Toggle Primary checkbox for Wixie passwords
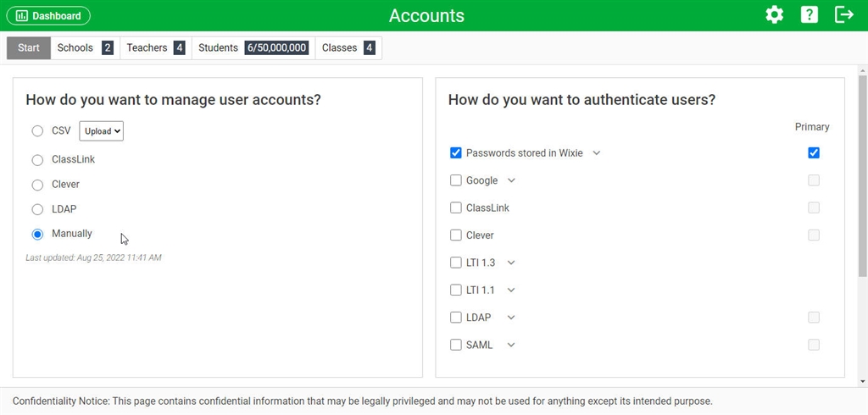Screen dimensions: 868x415 pos(813,152)
